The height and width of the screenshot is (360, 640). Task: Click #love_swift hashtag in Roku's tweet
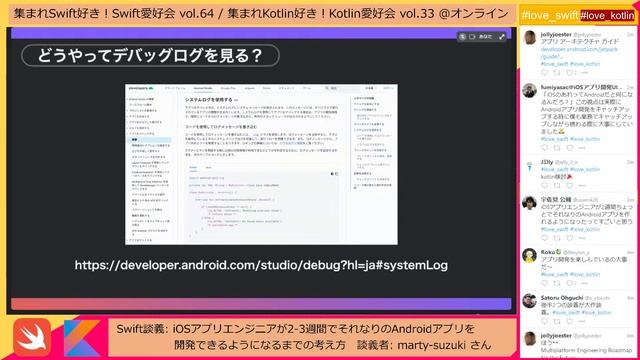554,274
